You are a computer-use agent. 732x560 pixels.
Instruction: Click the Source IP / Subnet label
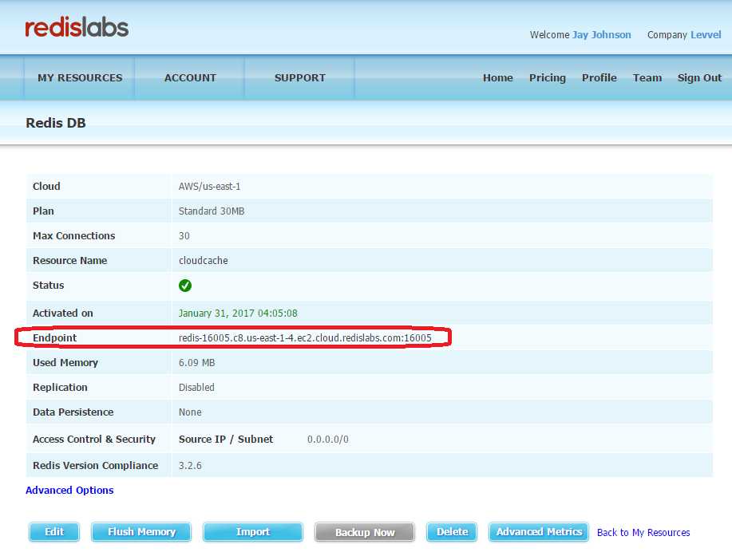point(226,440)
